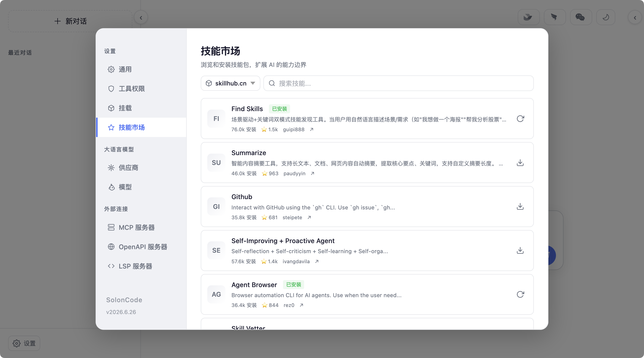
Task: Update the Agent Browser skill
Action: pyautogui.click(x=520, y=294)
